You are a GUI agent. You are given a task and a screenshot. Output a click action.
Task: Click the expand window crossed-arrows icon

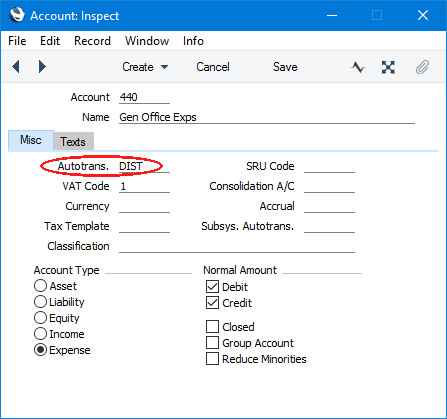coord(388,67)
